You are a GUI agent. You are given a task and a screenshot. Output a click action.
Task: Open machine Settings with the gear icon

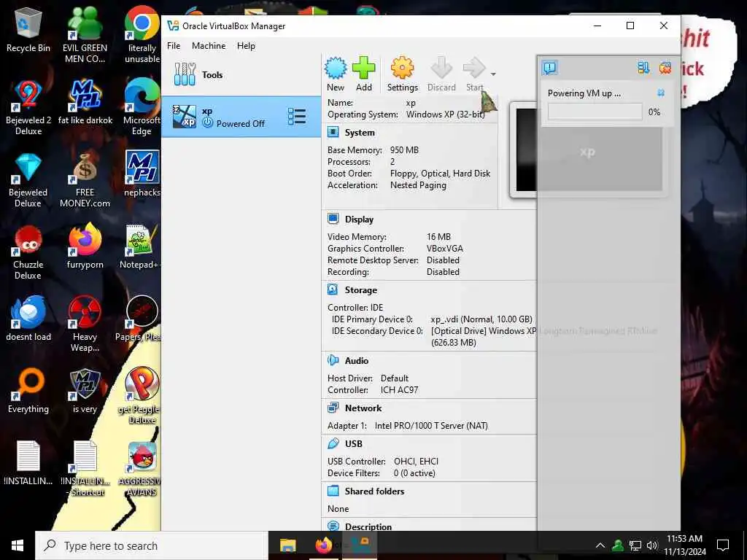point(402,68)
